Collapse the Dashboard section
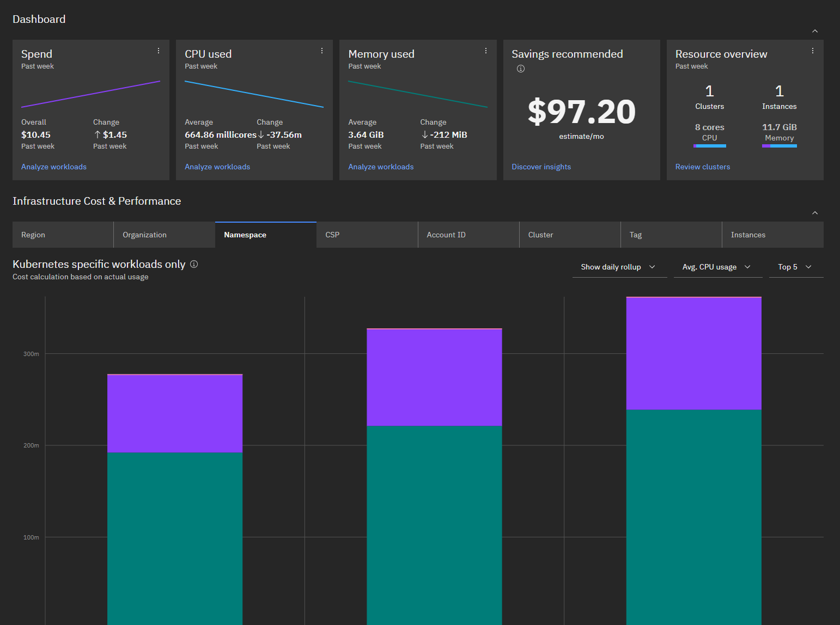Viewport: 840px width, 625px height. 815,31
